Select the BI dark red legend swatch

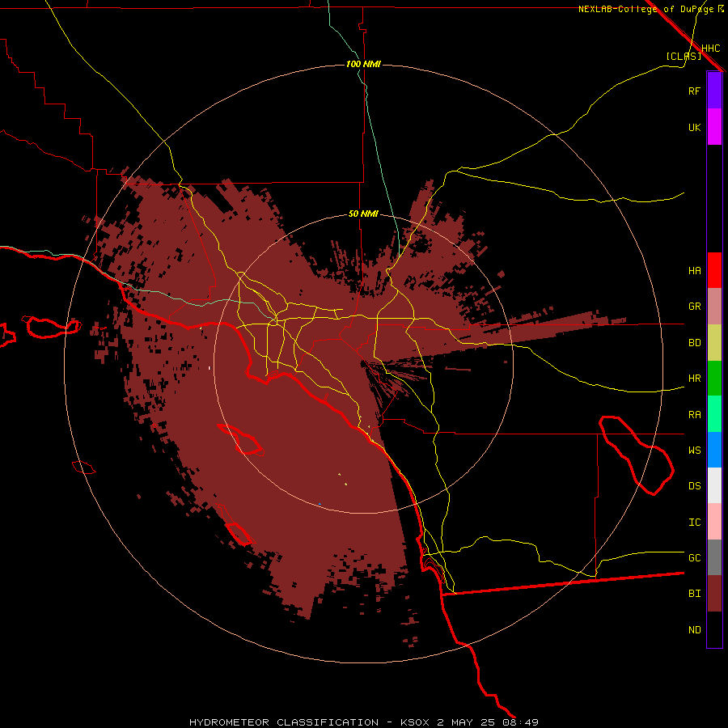[x=714, y=594]
